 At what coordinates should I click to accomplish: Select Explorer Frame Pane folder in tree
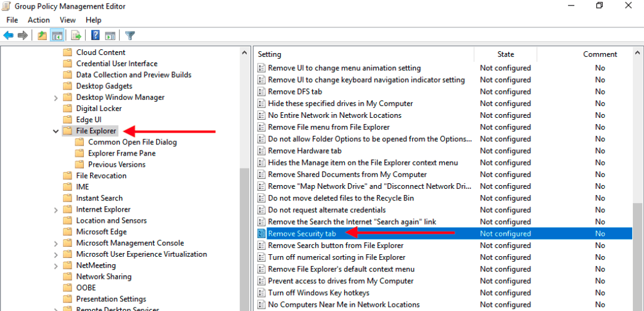[122, 153]
